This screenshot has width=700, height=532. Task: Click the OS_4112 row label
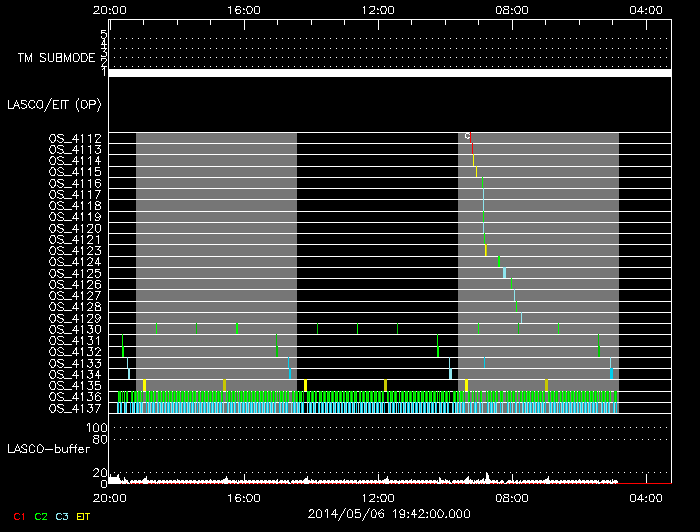coord(75,138)
